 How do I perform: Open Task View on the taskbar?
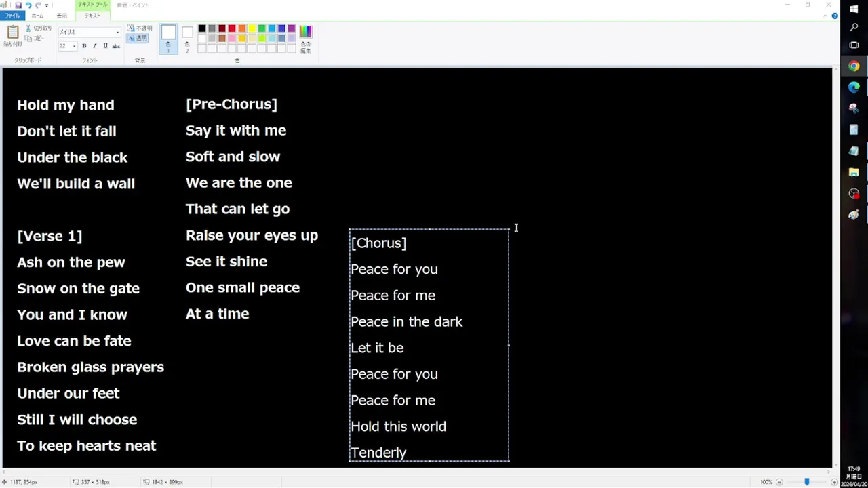coord(854,45)
